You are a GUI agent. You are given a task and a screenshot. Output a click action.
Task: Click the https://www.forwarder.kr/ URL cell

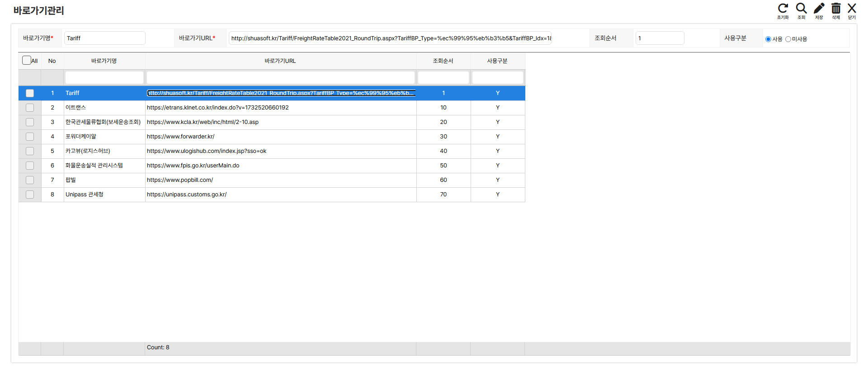[x=281, y=137]
